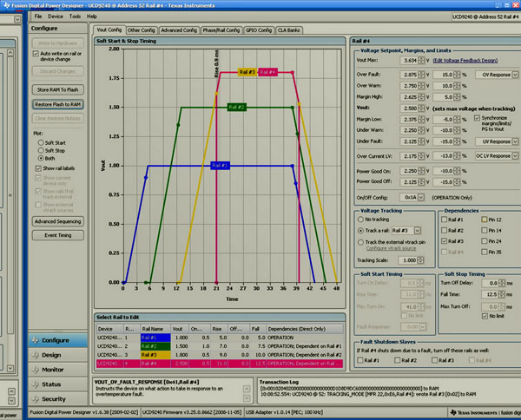This screenshot has width=521, height=420.
Task: Switch to GPIO Config tab
Action: [x=259, y=30]
